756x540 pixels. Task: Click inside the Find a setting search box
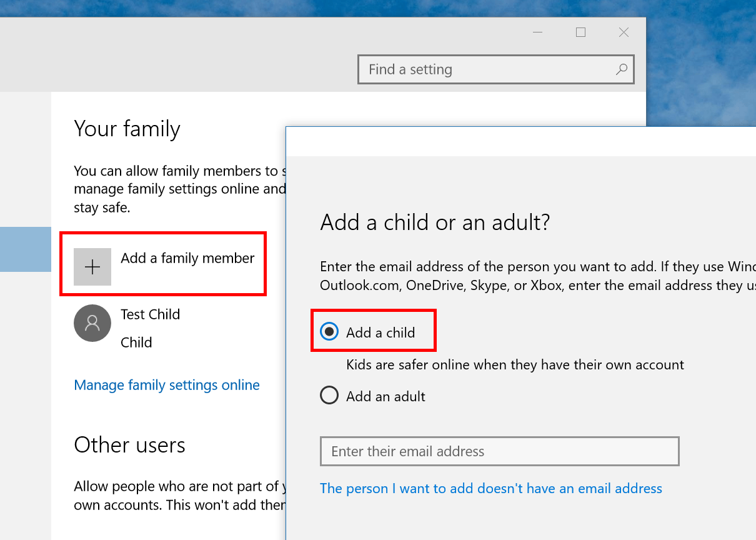pyautogui.click(x=487, y=69)
